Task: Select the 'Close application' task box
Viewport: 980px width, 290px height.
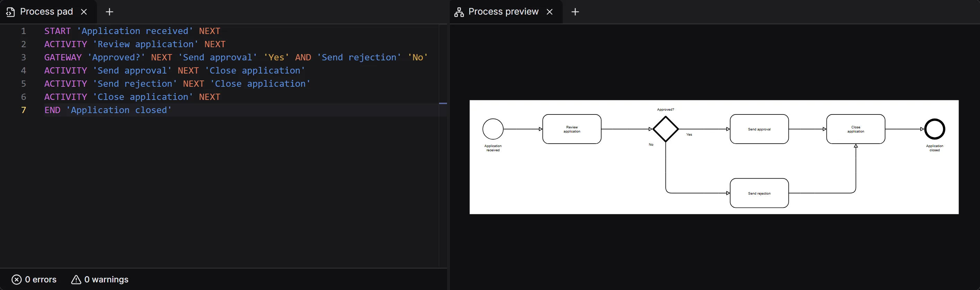Action: [x=856, y=129]
